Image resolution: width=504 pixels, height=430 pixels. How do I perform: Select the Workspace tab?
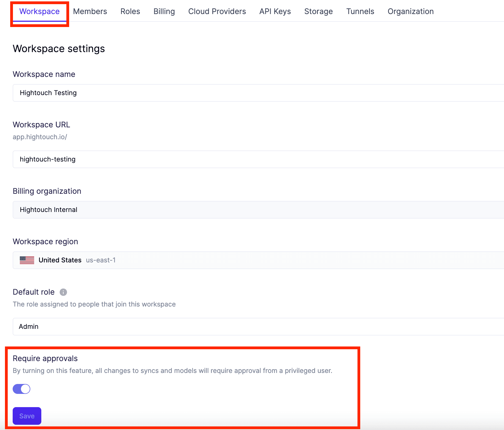pos(39,12)
